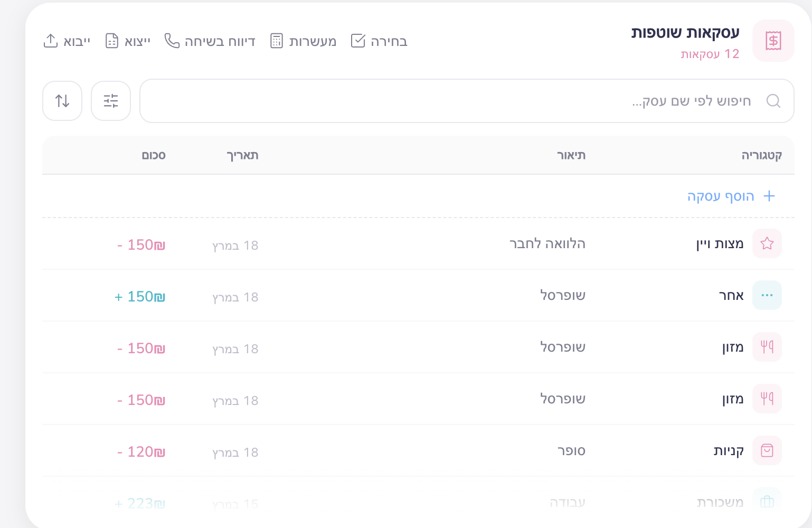Open phone call reporting (דיווח בשיחה)
Image resolution: width=812 pixels, height=528 pixels.
210,41
